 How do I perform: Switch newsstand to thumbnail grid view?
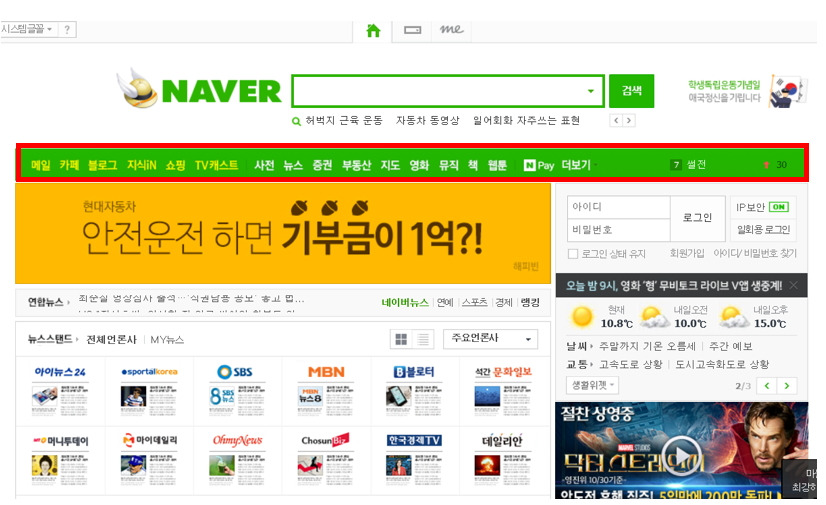(x=401, y=339)
